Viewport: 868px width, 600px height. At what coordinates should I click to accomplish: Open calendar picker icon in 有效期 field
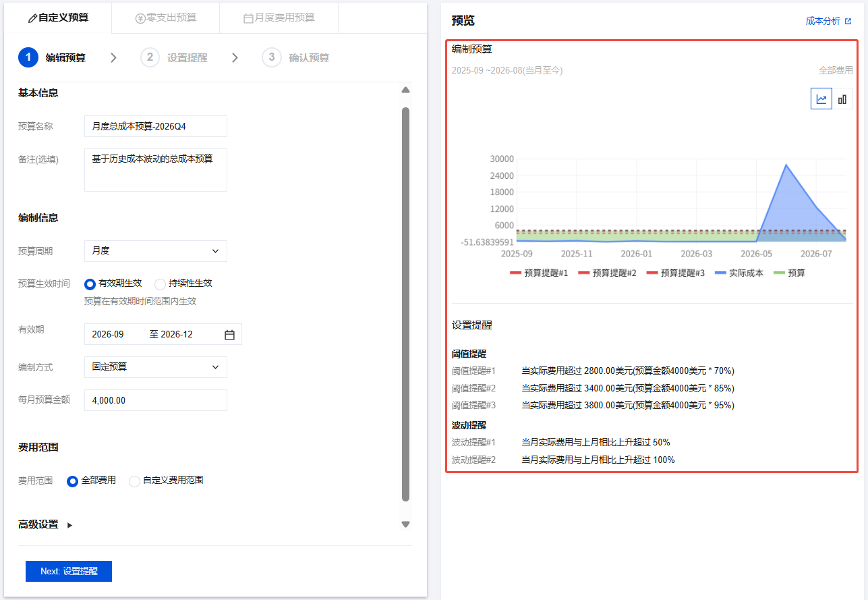coord(229,335)
